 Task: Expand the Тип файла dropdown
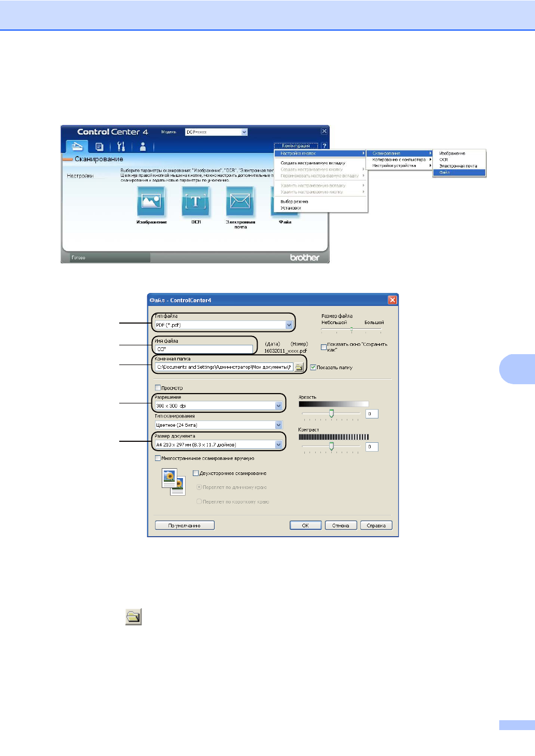tap(289, 325)
